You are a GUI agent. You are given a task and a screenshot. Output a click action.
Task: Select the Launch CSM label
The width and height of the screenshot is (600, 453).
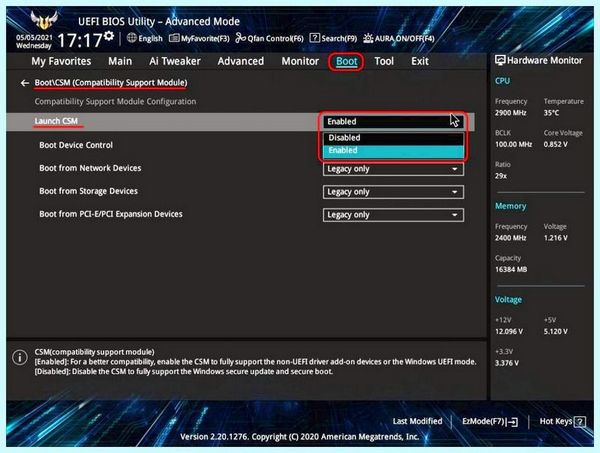tap(56, 121)
